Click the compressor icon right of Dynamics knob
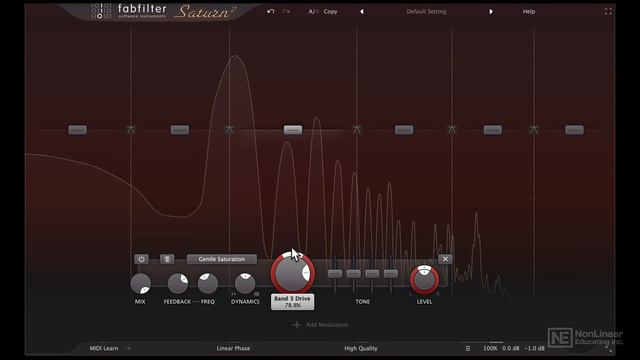Screen dimensions: 640x360 coord(256,294)
